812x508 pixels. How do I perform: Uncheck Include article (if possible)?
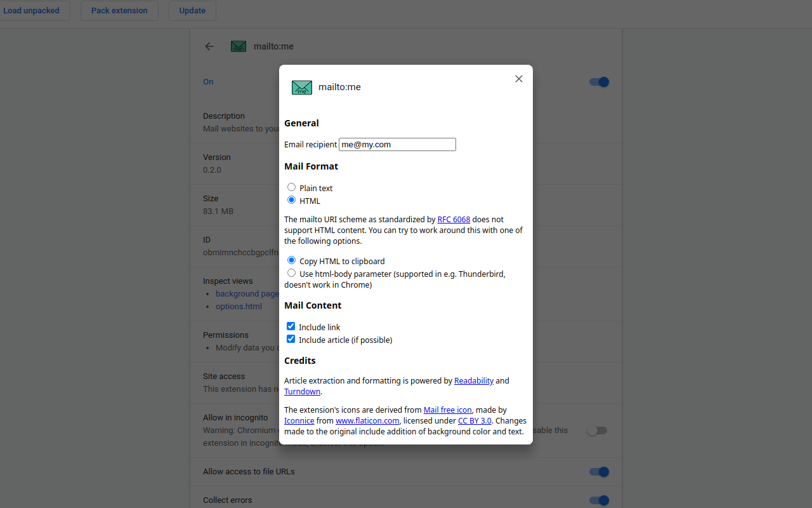point(291,338)
